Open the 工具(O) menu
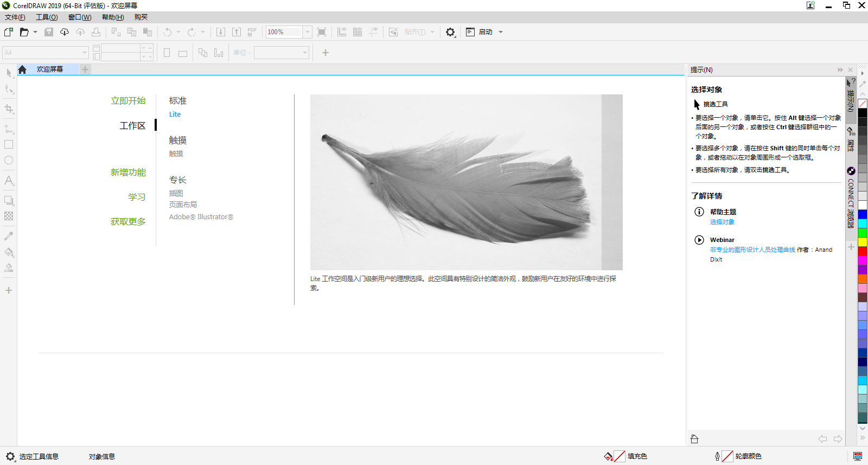 click(47, 17)
